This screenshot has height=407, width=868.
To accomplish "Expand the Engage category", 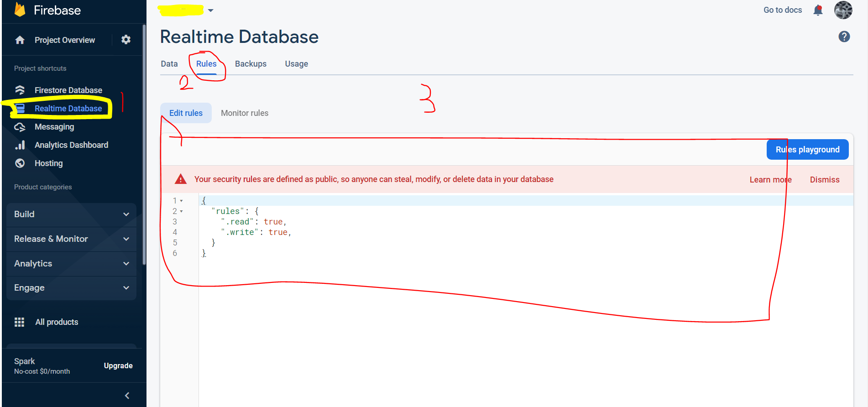I will click(x=72, y=288).
